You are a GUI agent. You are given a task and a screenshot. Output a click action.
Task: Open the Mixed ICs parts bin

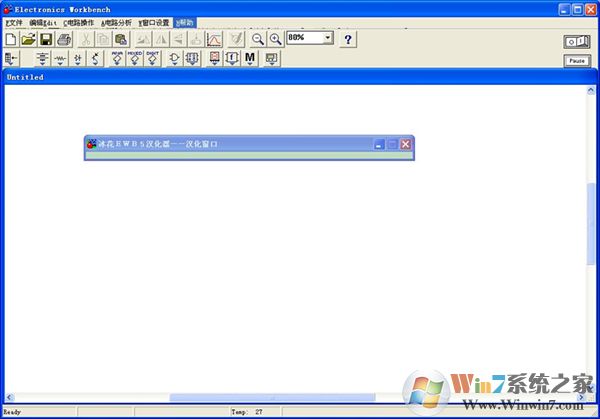(x=135, y=59)
